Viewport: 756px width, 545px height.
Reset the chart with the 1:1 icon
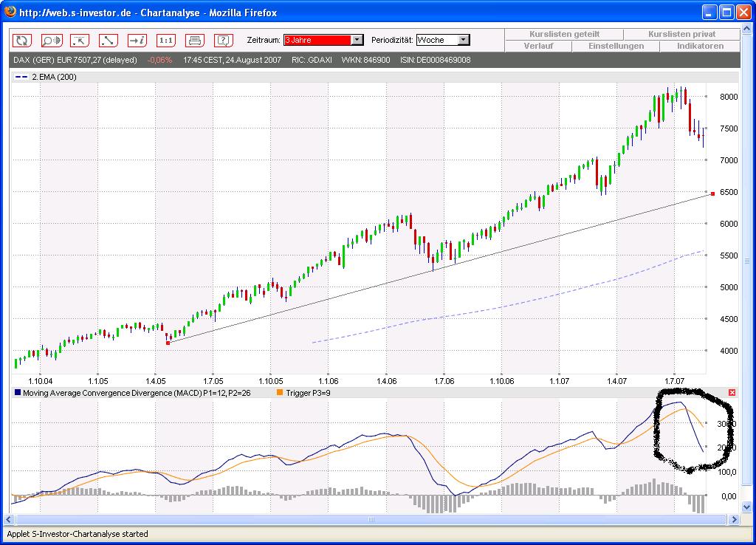click(x=166, y=41)
